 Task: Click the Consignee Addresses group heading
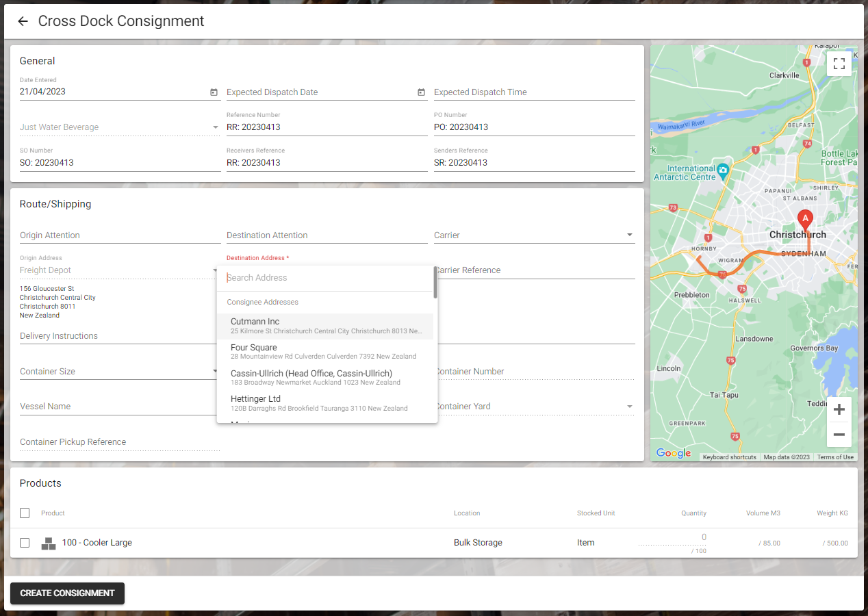coord(262,302)
